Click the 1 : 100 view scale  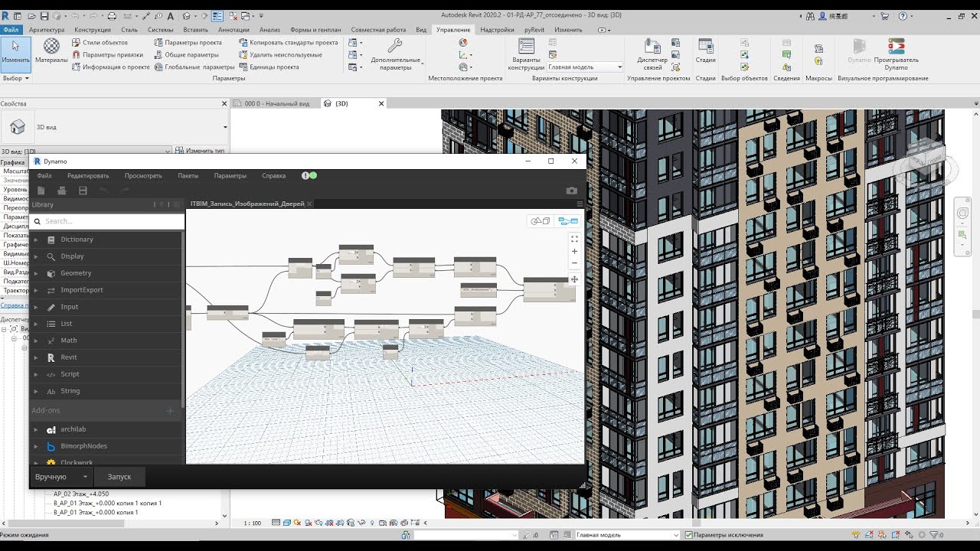(x=253, y=523)
